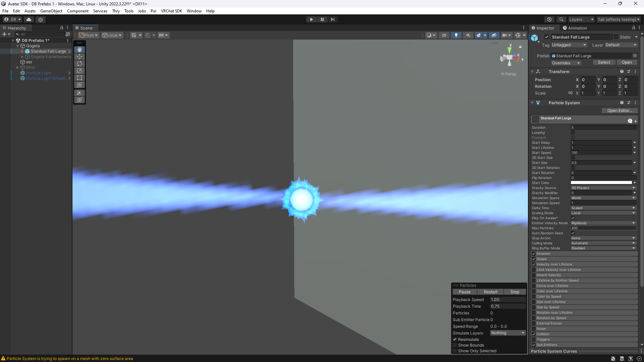Screen dimensions: 644x362
Task: Click the Start Color swatch
Action: click(x=601, y=183)
